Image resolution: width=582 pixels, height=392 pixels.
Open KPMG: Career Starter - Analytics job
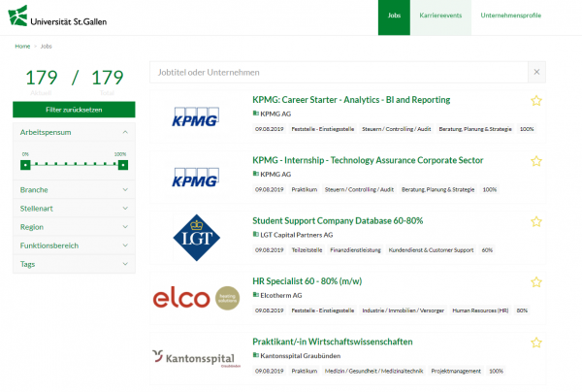point(351,100)
